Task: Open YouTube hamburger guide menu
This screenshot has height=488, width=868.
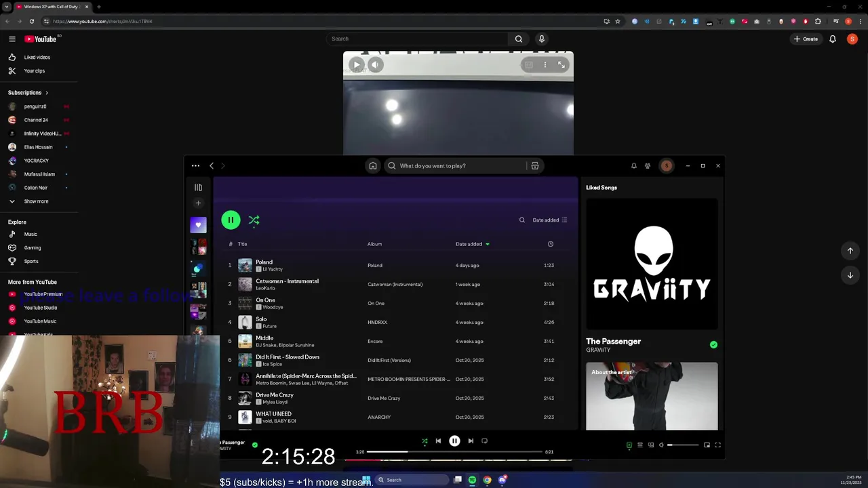Action: [12, 39]
